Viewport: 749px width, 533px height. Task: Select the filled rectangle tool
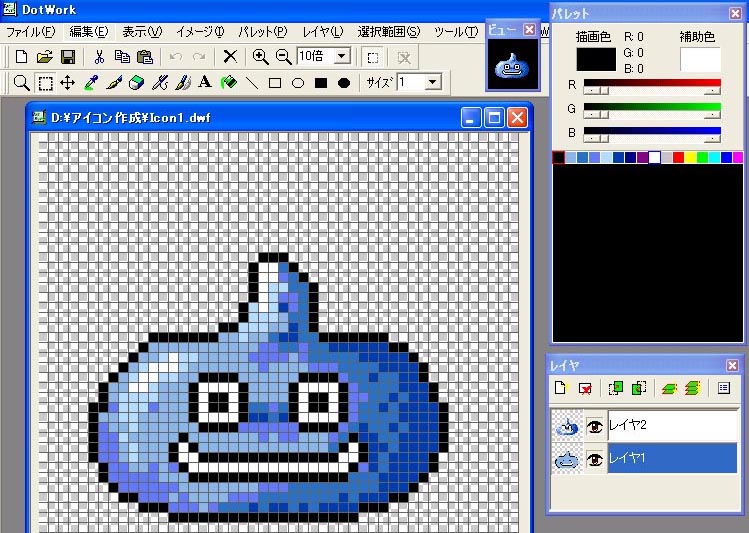tap(321, 83)
